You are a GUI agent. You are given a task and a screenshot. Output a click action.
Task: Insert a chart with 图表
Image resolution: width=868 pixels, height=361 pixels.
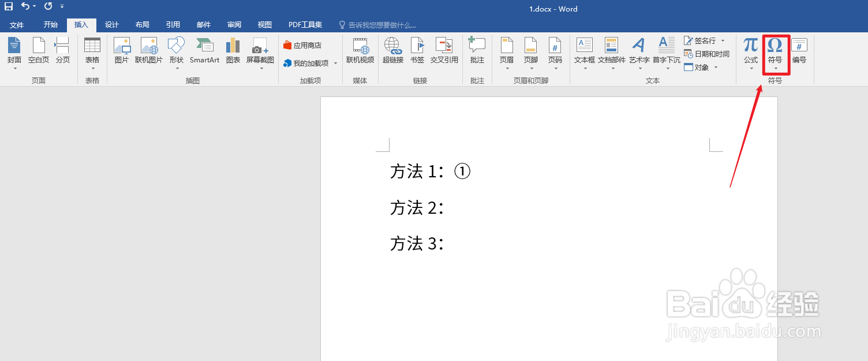pos(233,53)
